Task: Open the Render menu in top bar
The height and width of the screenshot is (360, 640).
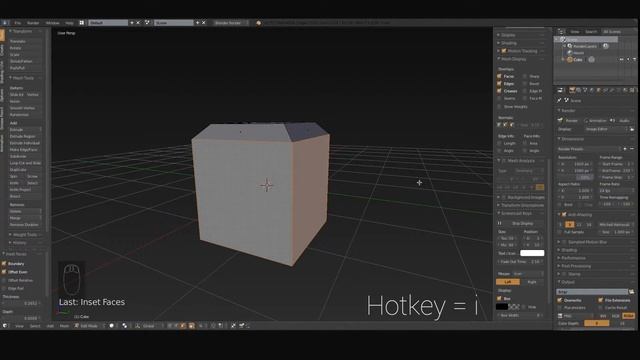Action: point(33,23)
